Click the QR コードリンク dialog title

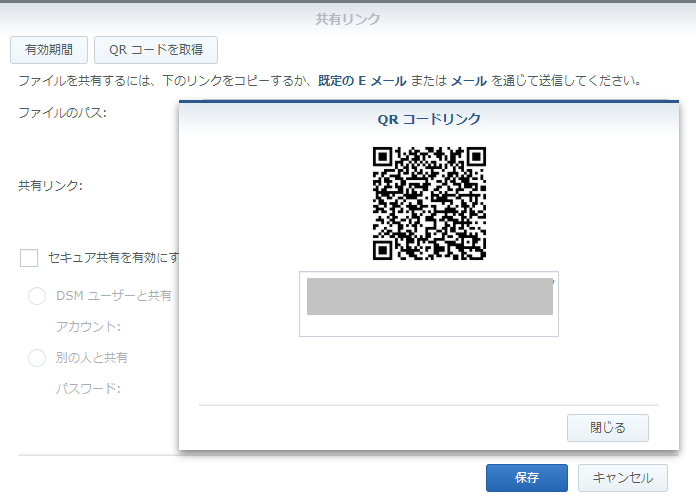coord(429,119)
